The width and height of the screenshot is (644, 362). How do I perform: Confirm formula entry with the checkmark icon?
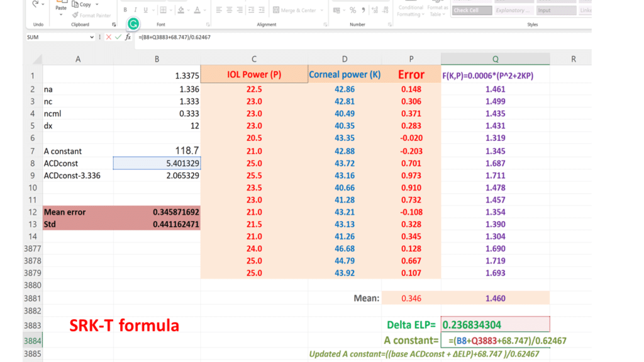point(117,38)
